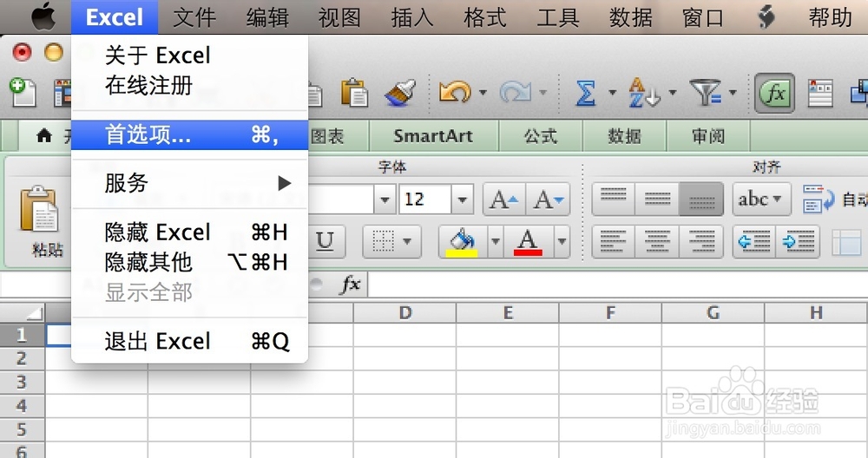Open the abc text orientation dropdown
Screen dimensions: 868x458
pos(761,200)
